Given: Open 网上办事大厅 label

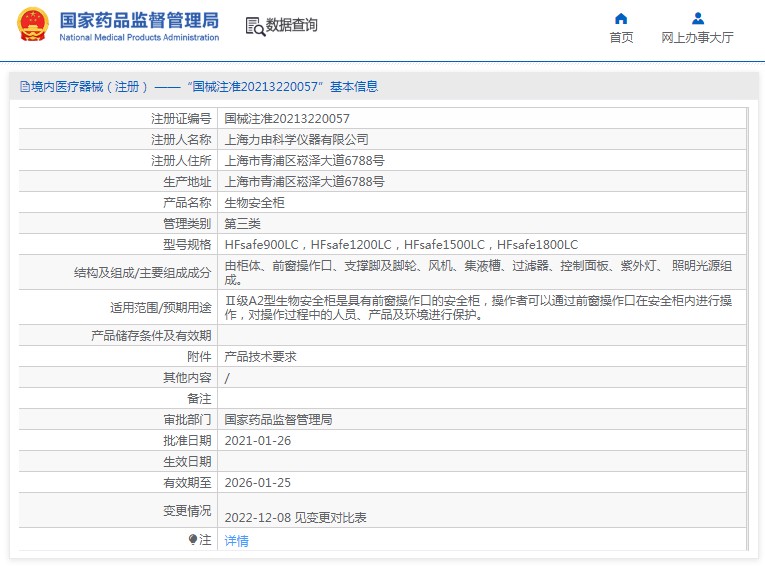Looking at the screenshot, I should pyautogui.click(x=697, y=38).
